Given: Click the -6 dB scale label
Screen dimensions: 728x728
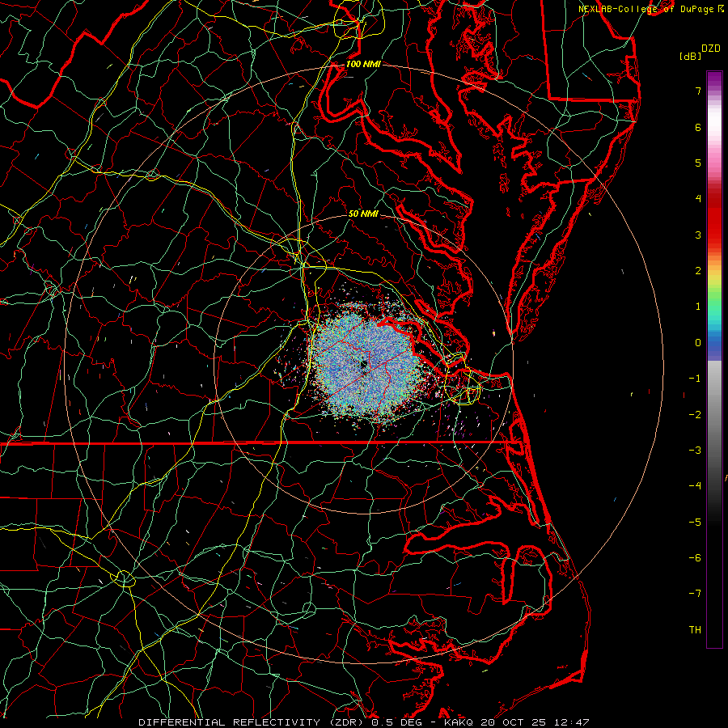Looking at the screenshot, I should 695,558.
